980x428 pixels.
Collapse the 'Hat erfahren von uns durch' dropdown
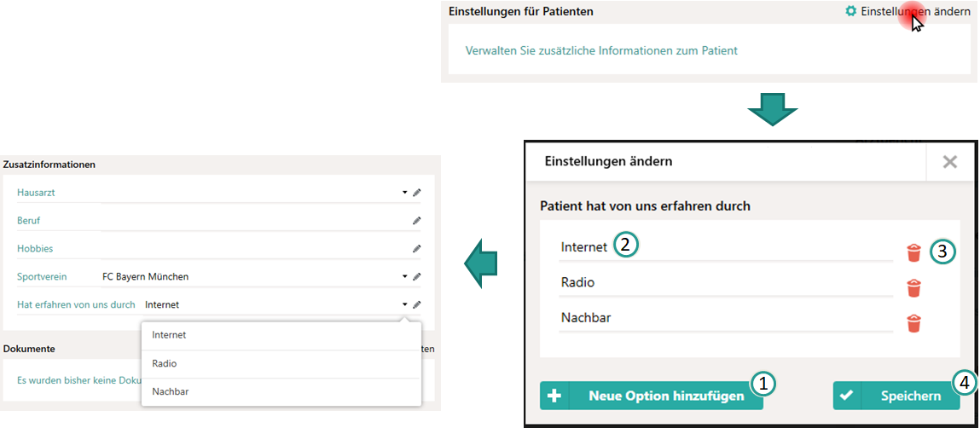[405, 304]
